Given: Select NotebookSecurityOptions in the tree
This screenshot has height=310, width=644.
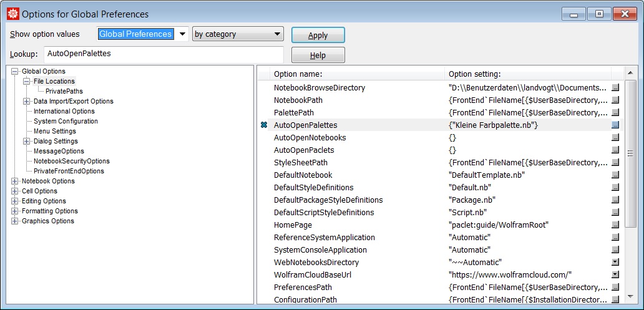Looking at the screenshot, I should pyautogui.click(x=72, y=162).
